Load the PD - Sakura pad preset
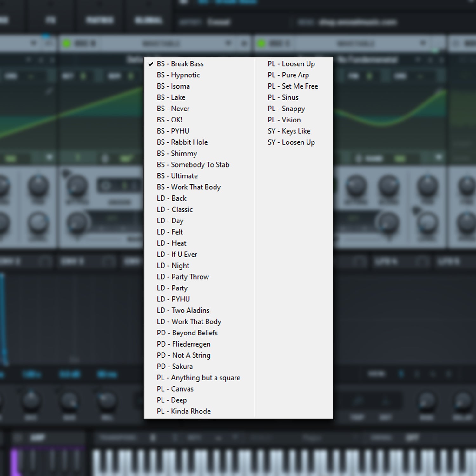Image resolution: width=476 pixels, height=476 pixels. point(175,367)
